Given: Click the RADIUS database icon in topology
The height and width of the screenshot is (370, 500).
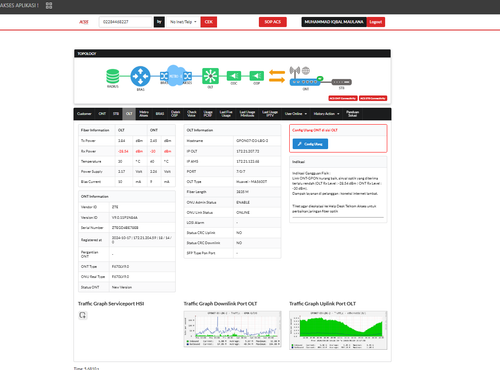Looking at the screenshot, I should pyautogui.click(x=113, y=76).
